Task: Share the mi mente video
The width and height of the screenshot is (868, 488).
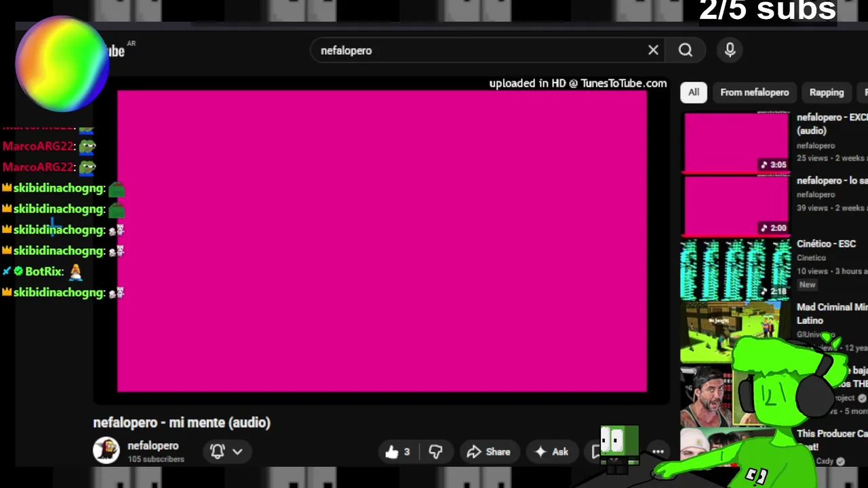Action: pos(488,452)
